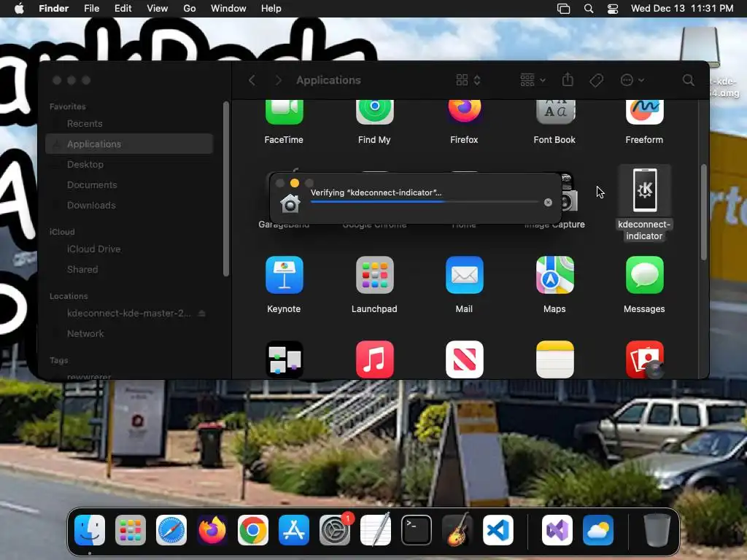Screen dimensions: 747x560
Task: Open Finder from the Dock
Action: tap(90, 530)
